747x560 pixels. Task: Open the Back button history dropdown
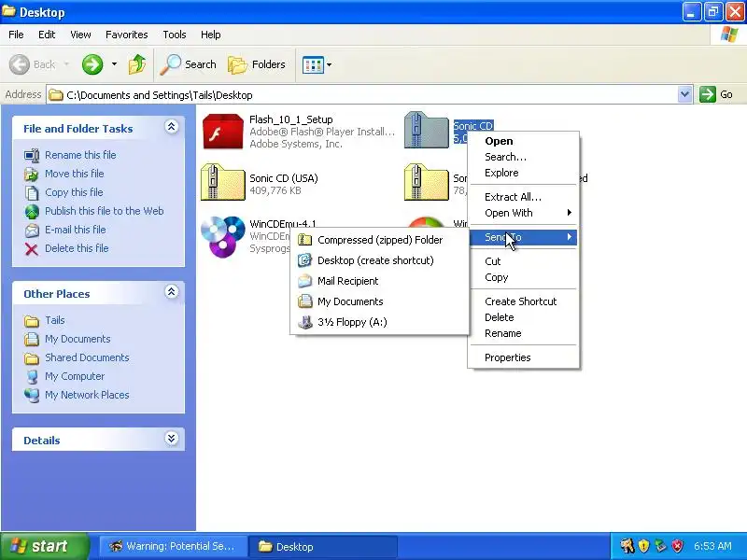pos(66,63)
